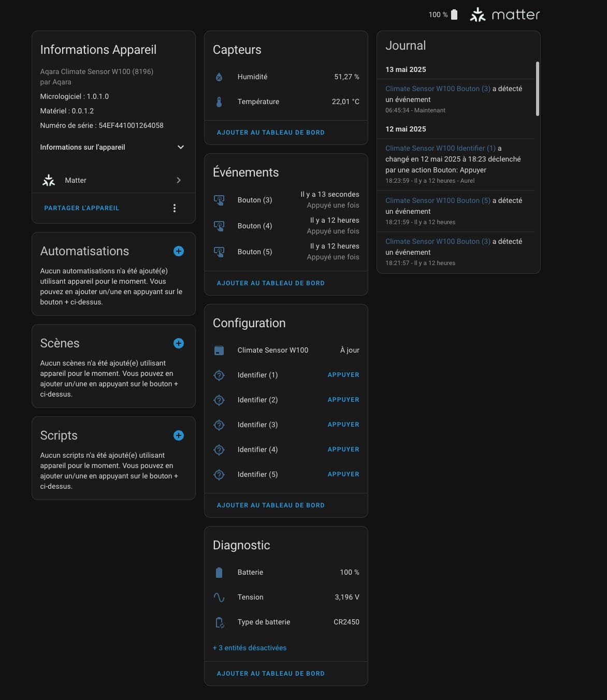Click the À jour update status
The width and height of the screenshot is (607, 700).
pos(350,351)
